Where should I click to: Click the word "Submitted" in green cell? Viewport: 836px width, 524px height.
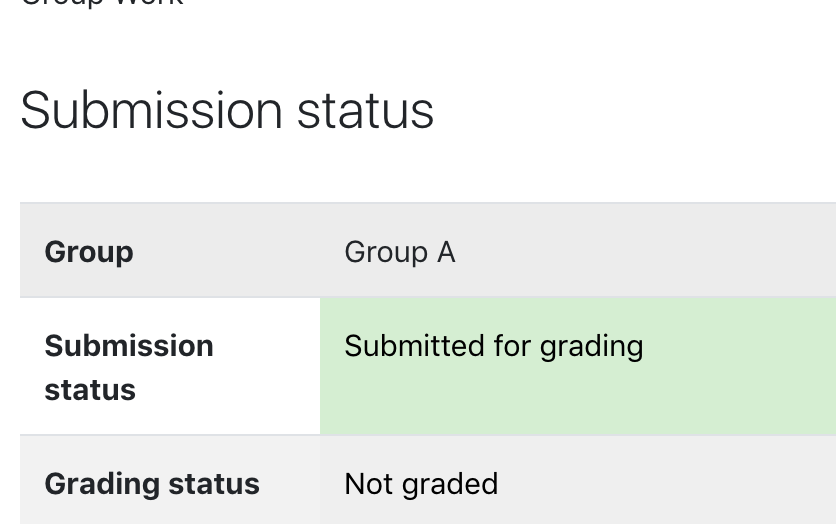pyautogui.click(x=414, y=345)
